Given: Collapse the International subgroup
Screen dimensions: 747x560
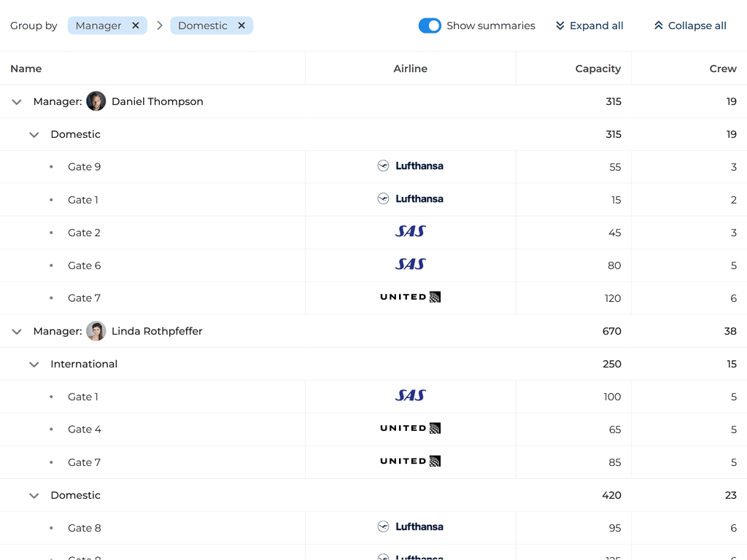Looking at the screenshot, I should pyautogui.click(x=34, y=365).
